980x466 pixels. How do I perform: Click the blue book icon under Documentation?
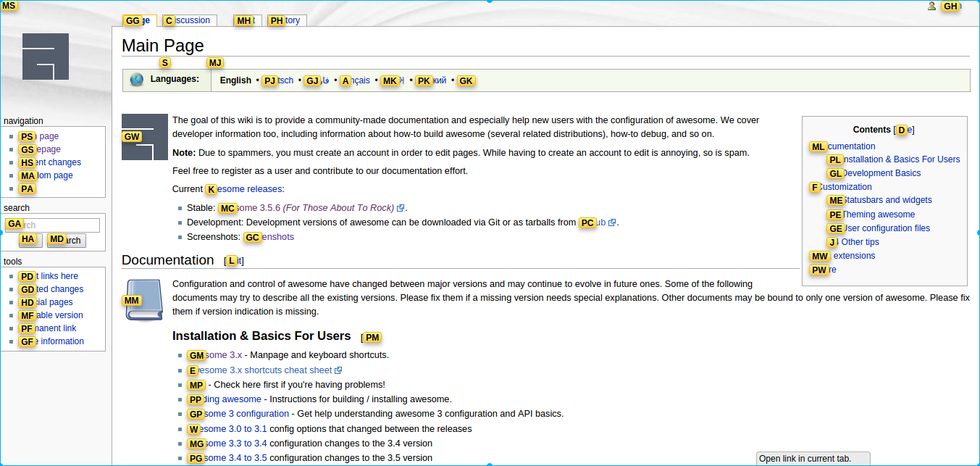tap(144, 300)
